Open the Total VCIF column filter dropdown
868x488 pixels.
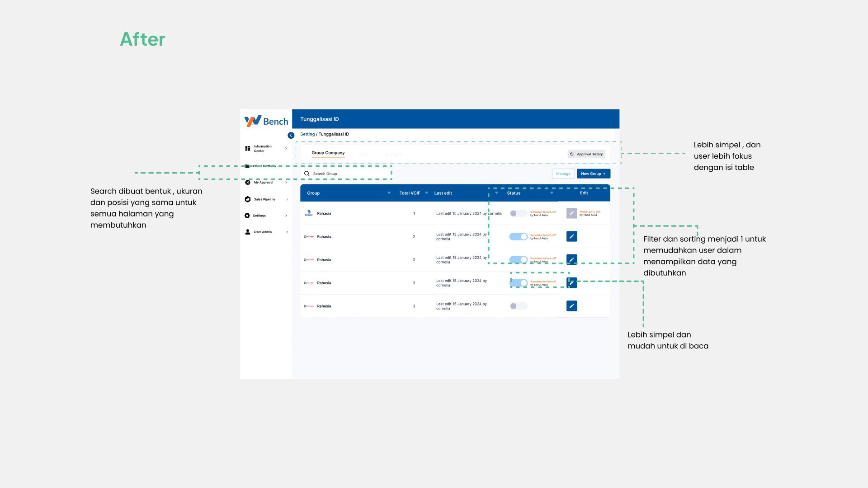tap(426, 193)
